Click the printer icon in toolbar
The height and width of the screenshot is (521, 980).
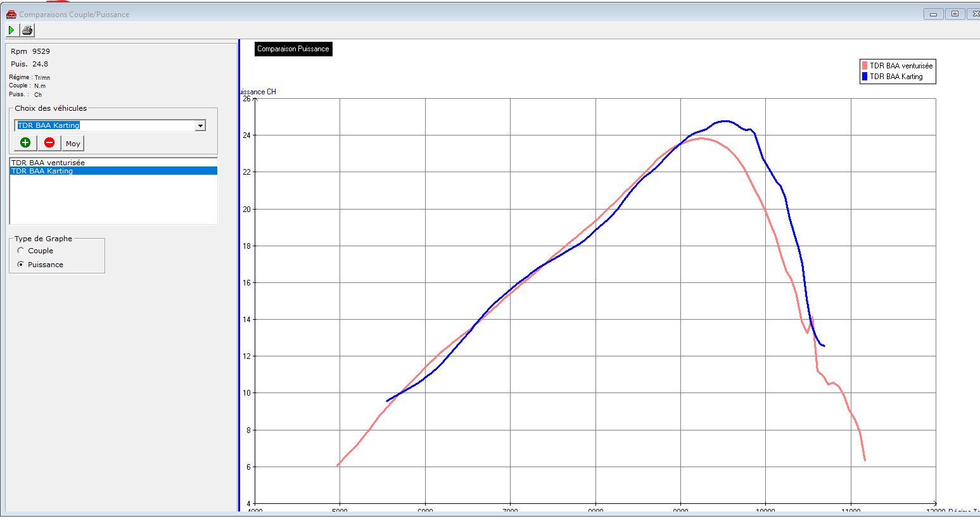tap(27, 30)
